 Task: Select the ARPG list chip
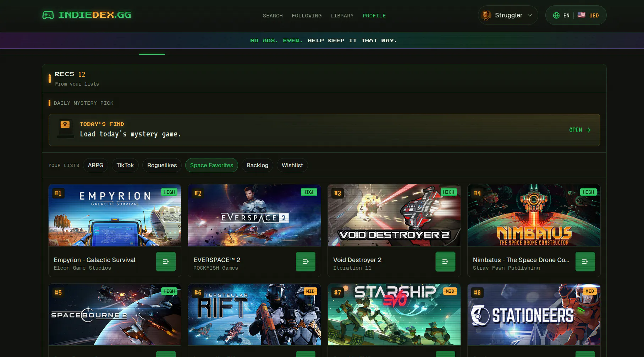click(x=95, y=165)
